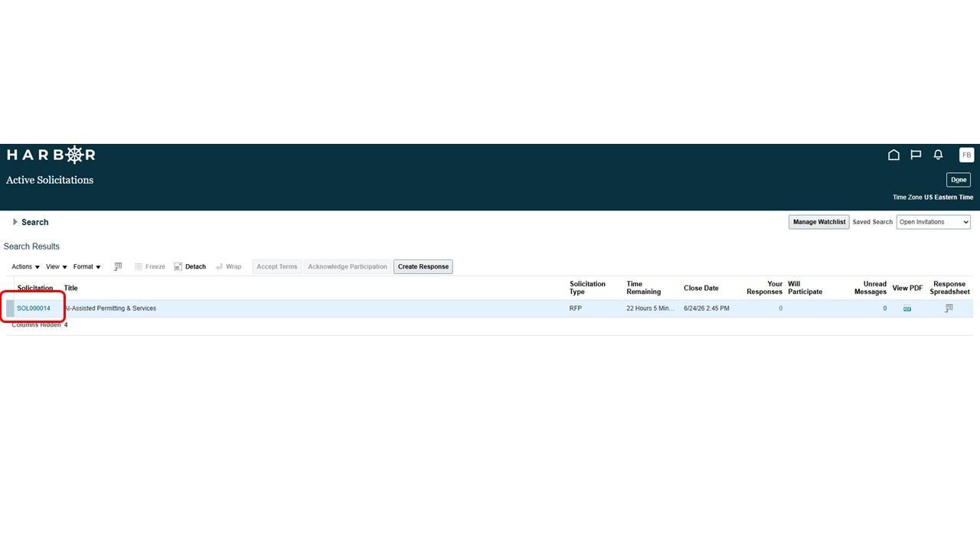Open the Actions menu
Screen dimensions: 980x551
(x=25, y=266)
